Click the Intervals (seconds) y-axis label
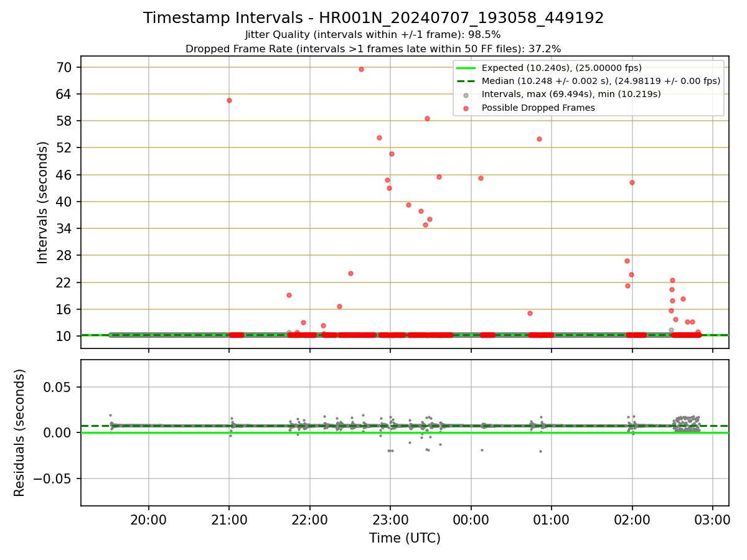The width and height of the screenshot is (747, 560). click(x=42, y=202)
